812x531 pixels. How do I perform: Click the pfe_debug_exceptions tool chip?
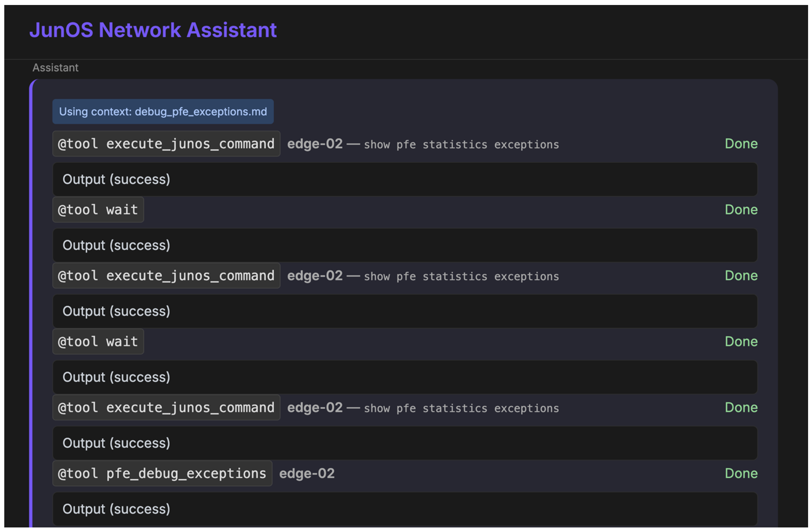[162, 474]
